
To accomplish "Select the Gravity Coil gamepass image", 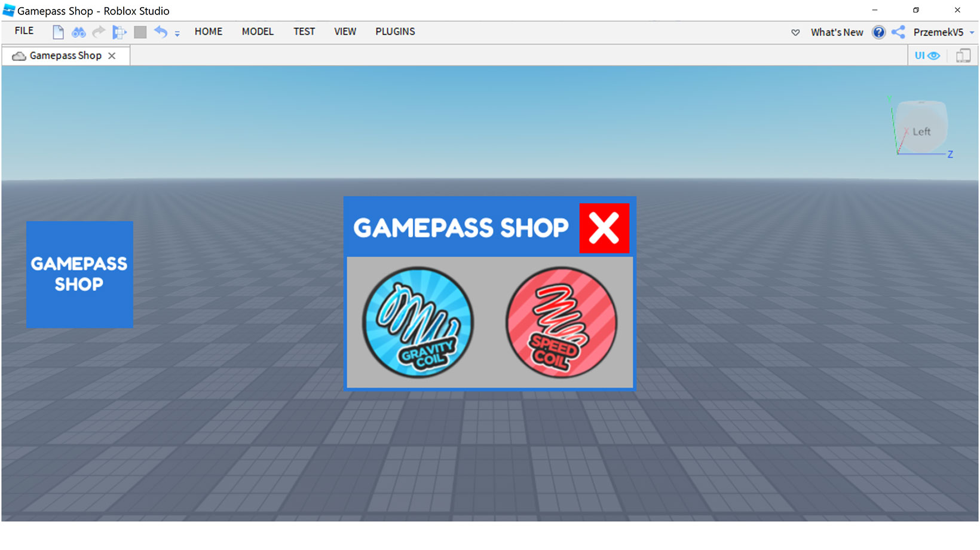I will [418, 322].
